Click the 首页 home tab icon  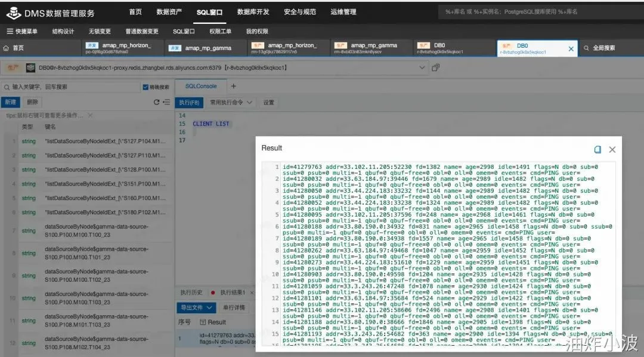point(6,48)
